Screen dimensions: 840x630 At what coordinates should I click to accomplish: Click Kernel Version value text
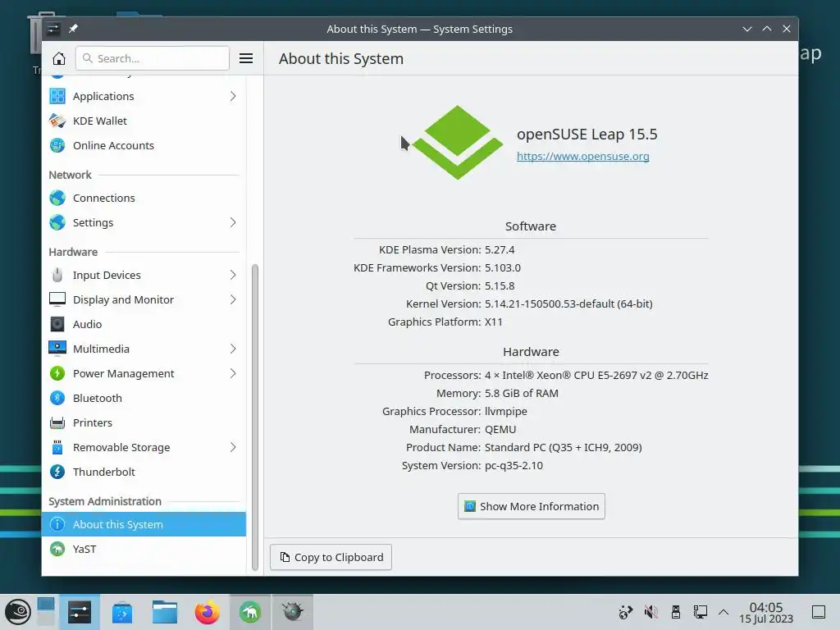568,304
